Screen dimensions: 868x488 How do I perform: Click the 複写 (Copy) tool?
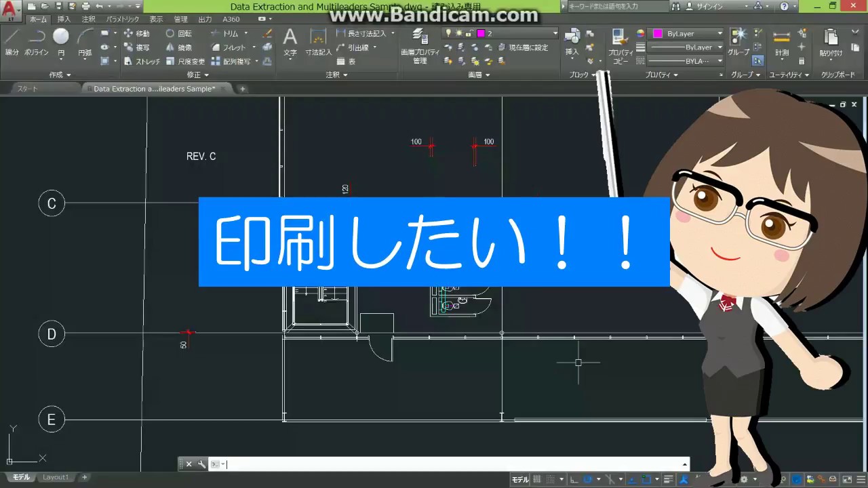(136, 47)
